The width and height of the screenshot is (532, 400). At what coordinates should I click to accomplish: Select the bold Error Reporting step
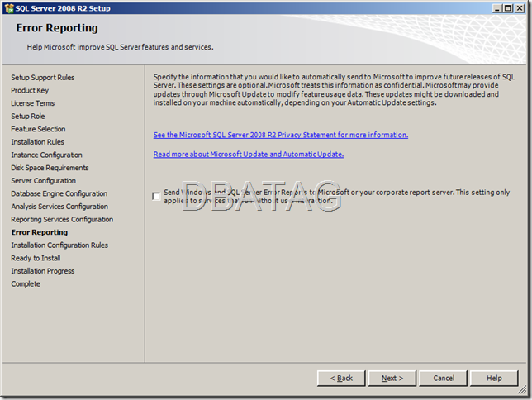40,232
